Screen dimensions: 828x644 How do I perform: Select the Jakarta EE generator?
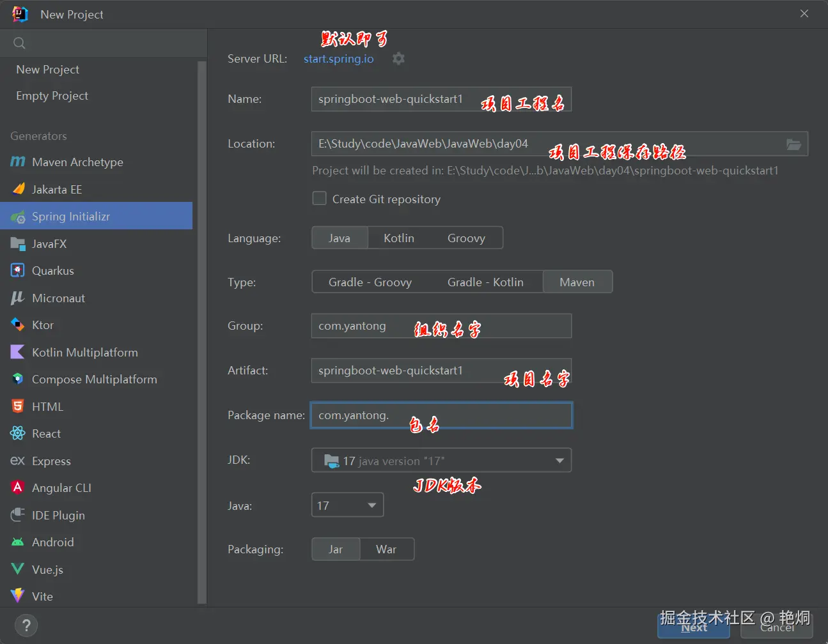click(x=97, y=189)
